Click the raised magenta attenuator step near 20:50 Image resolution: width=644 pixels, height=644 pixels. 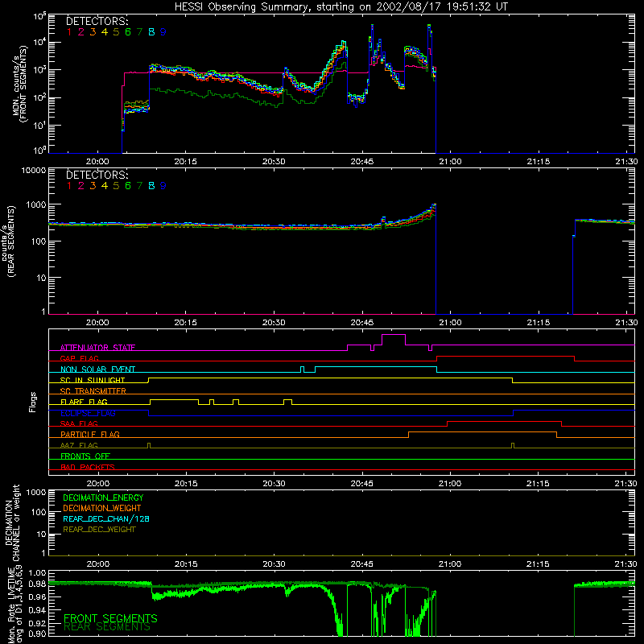[x=394, y=339]
